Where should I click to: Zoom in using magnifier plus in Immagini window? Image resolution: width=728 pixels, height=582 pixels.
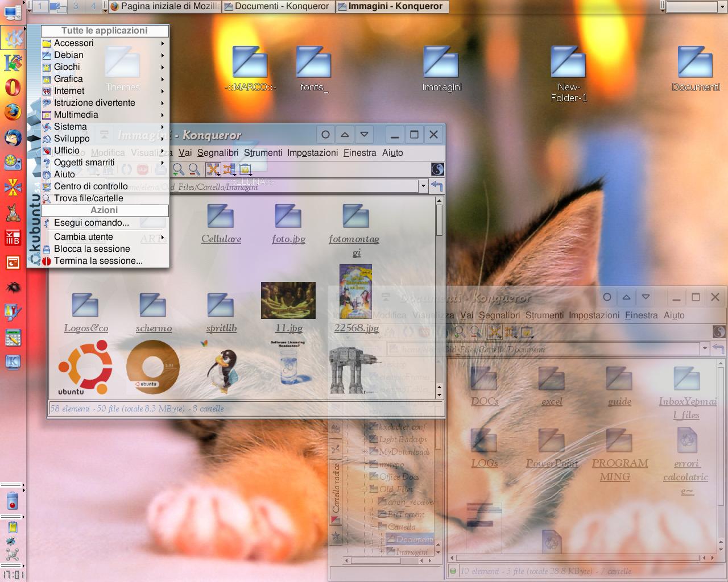pos(179,169)
